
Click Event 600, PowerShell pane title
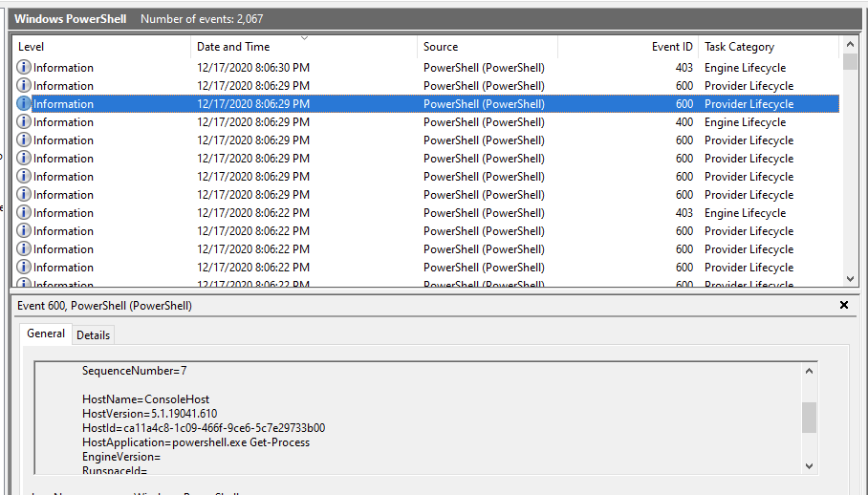click(104, 306)
